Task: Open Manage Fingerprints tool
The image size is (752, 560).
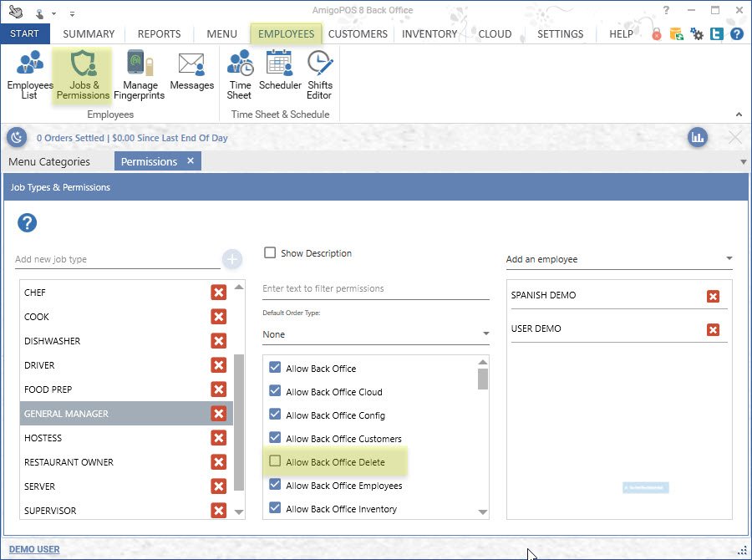Action: 140,74
